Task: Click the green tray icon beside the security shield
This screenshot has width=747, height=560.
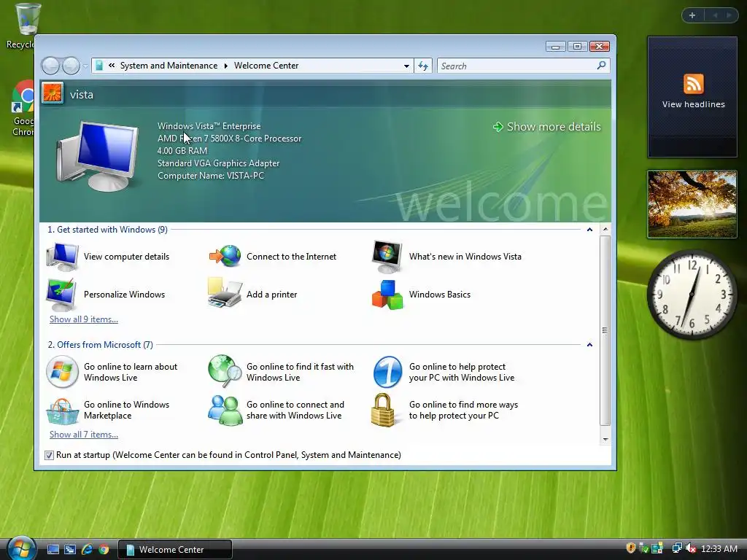Action: pos(643,548)
